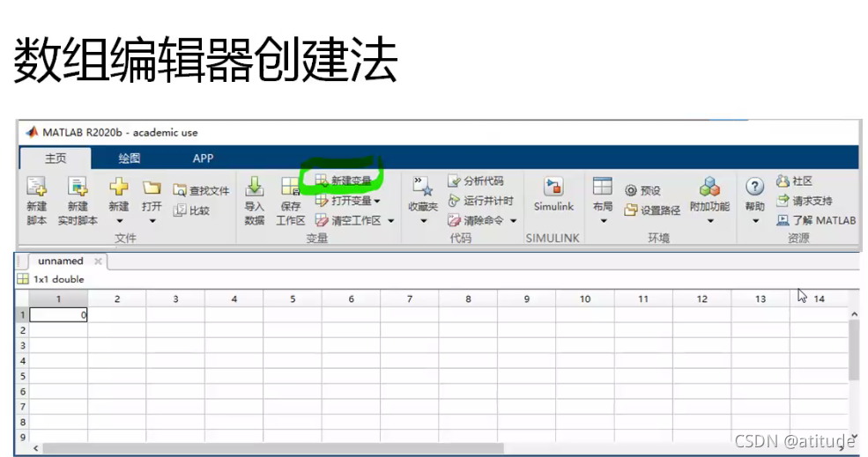
Task: Select column header 2
Action: (117, 299)
